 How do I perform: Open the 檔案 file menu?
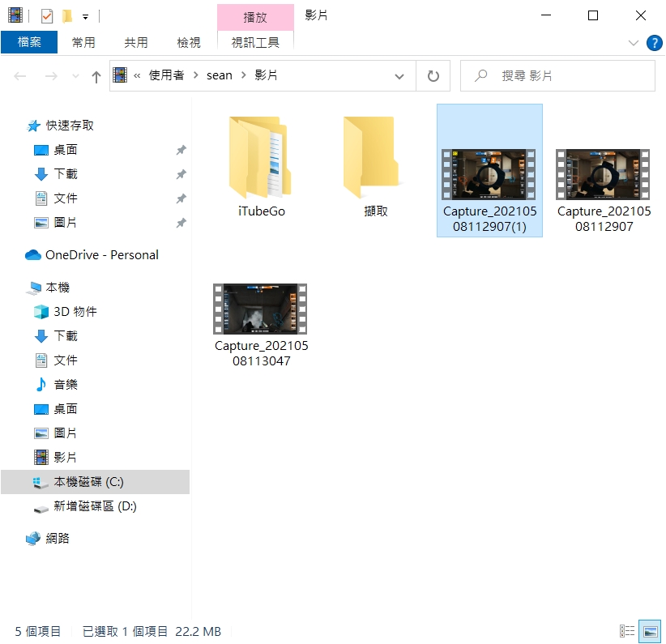point(29,43)
